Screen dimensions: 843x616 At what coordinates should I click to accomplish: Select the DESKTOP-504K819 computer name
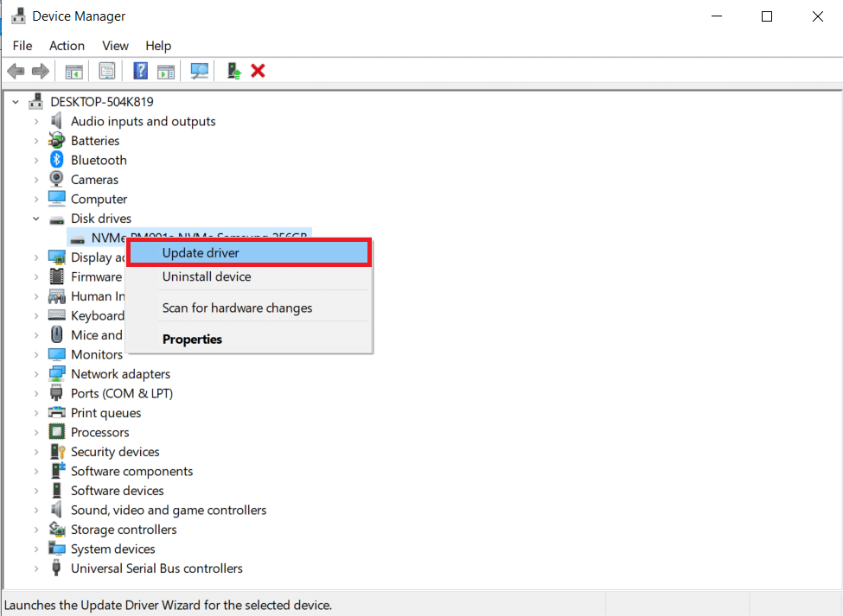pos(102,101)
